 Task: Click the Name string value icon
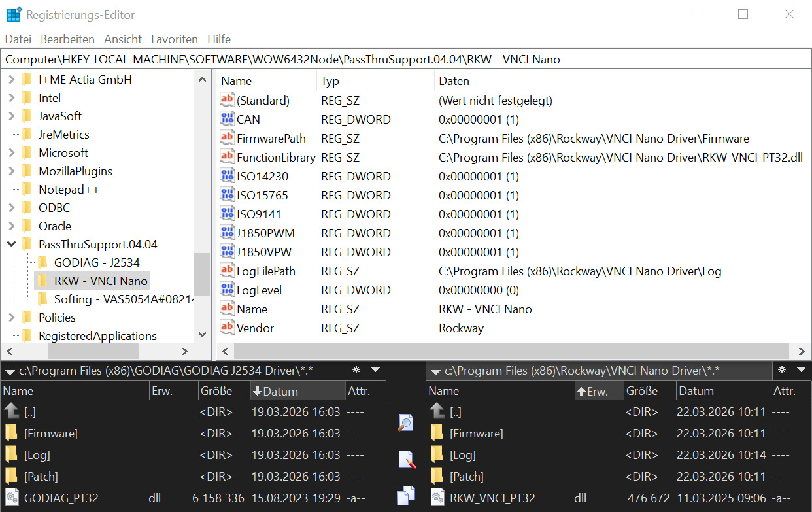pyautogui.click(x=227, y=309)
